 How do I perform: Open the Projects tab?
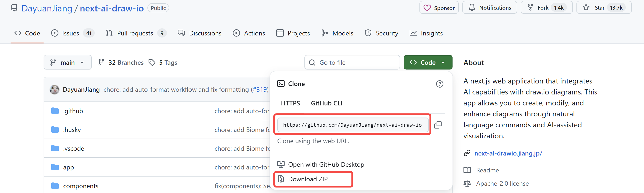point(293,33)
